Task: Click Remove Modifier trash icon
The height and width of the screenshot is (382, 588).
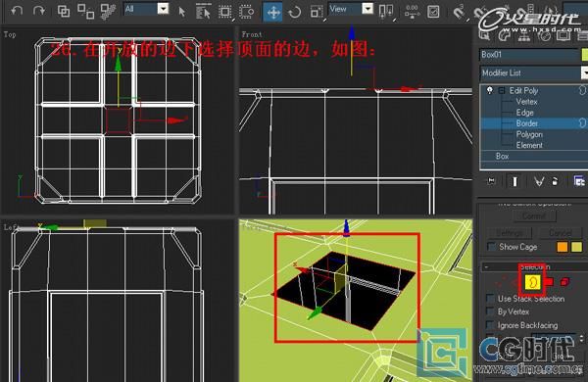Action: [x=556, y=181]
